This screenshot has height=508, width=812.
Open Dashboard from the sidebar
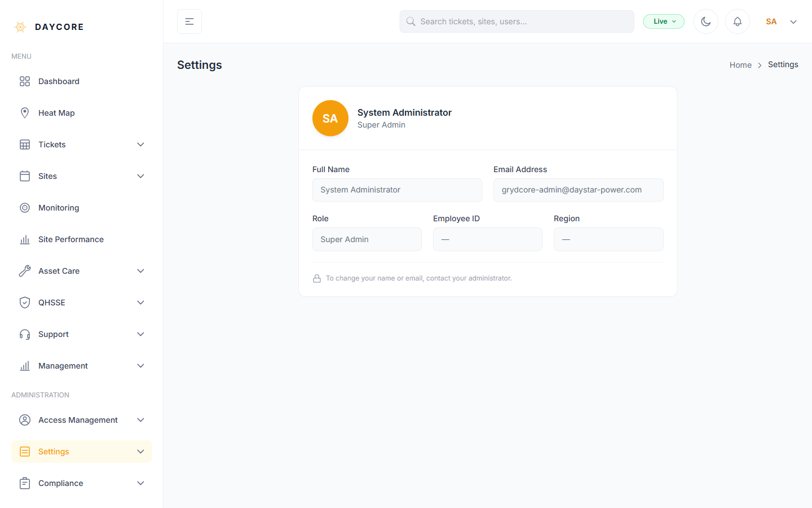coord(82,81)
